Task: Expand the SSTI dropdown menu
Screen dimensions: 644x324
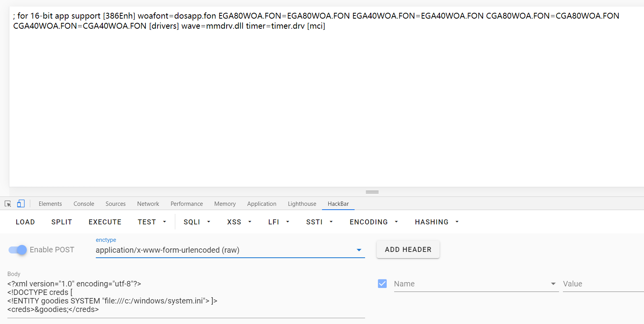Action: 320,222
